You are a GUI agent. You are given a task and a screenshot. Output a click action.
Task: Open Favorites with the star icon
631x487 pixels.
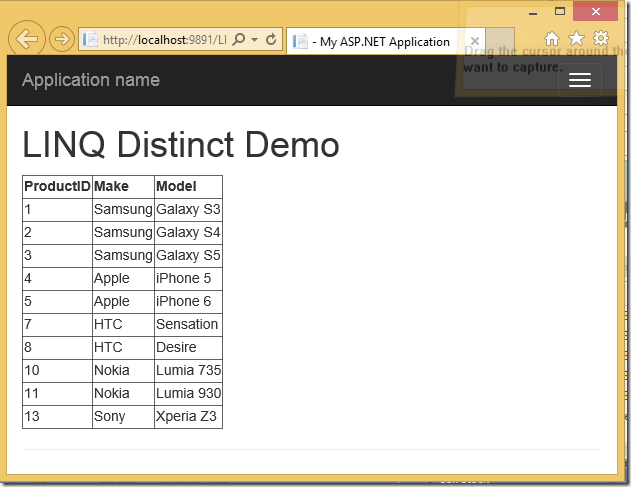point(576,39)
